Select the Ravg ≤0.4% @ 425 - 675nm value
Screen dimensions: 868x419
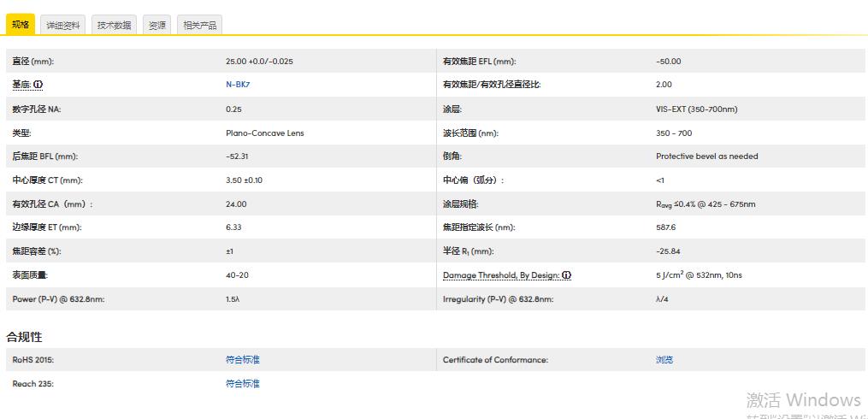706,204
